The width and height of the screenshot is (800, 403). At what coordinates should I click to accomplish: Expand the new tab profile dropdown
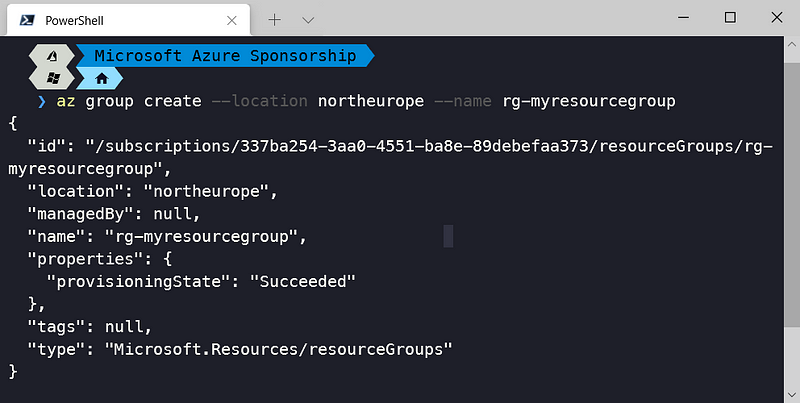click(308, 19)
